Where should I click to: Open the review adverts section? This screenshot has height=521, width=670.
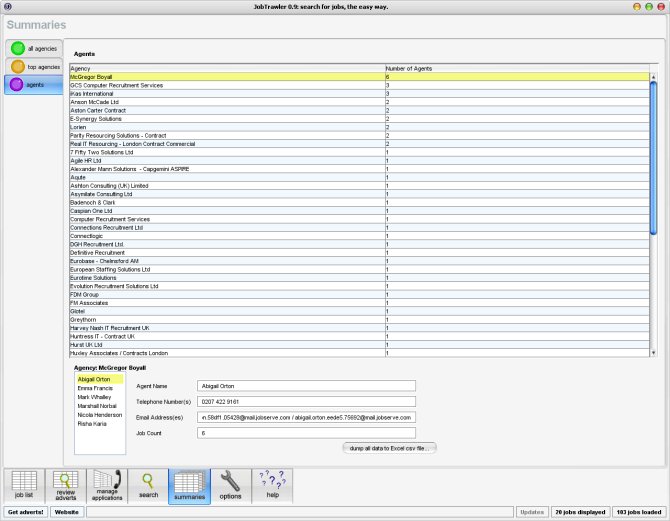65,484
